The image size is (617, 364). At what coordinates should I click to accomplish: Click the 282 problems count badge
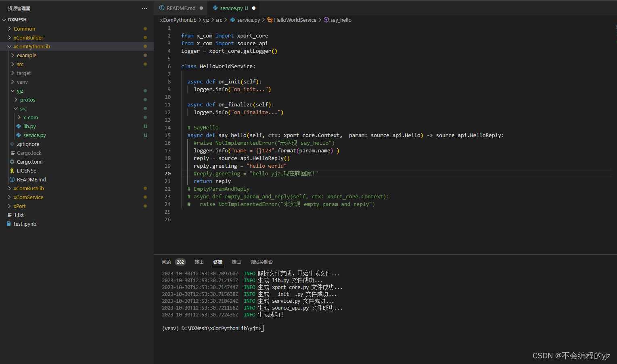click(x=180, y=262)
